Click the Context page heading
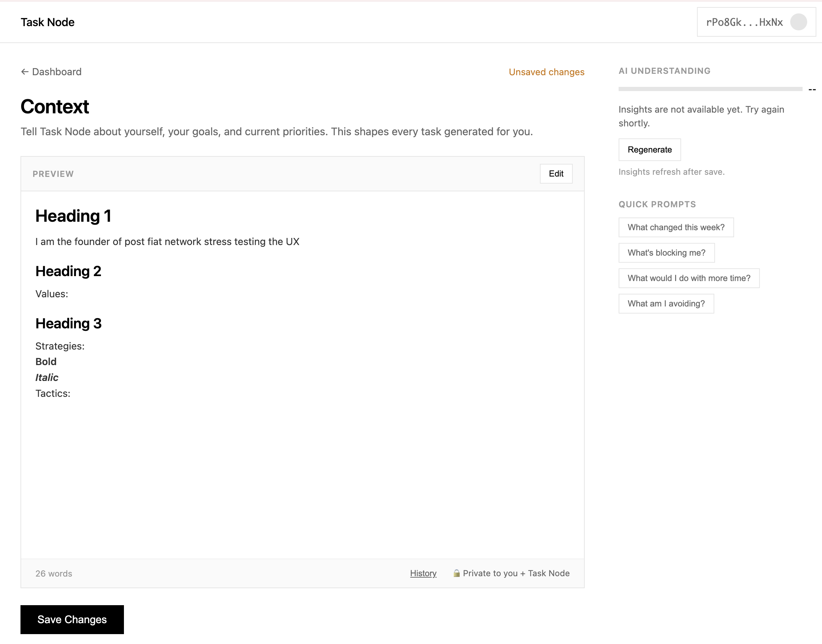This screenshot has height=644, width=822. [55, 107]
